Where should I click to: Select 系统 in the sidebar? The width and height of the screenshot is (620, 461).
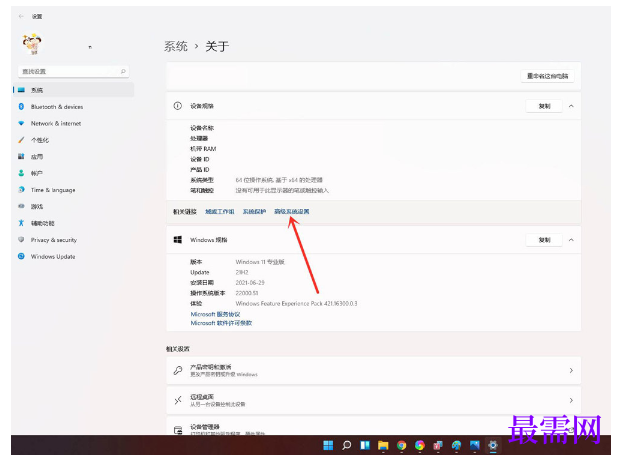point(74,90)
